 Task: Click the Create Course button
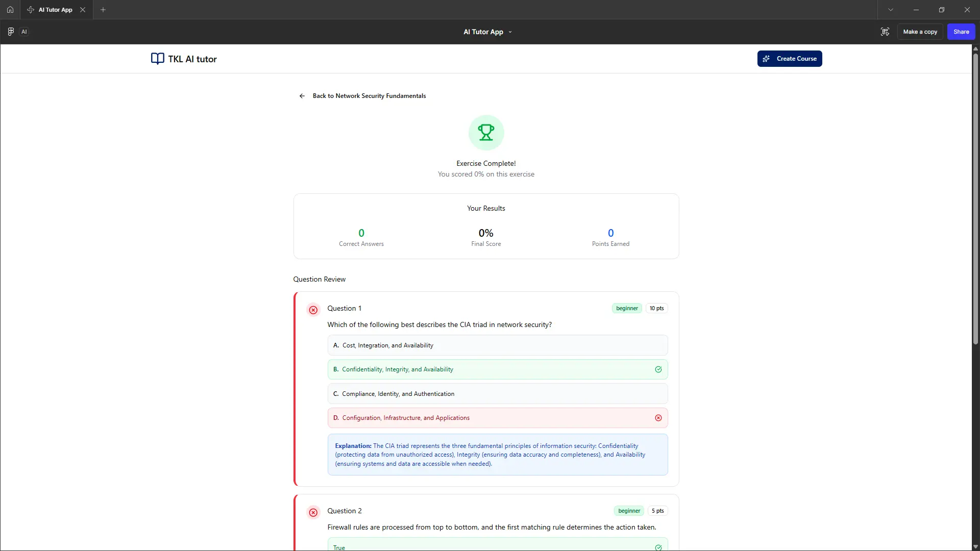(790, 59)
